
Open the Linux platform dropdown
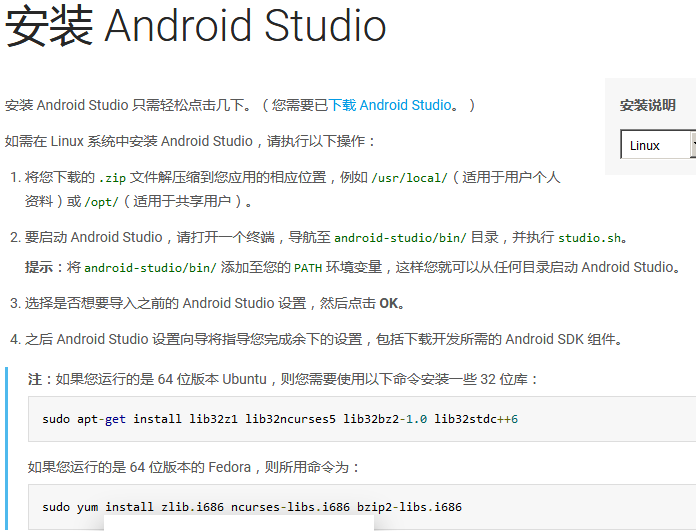pyautogui.click(x=658, y=145)
